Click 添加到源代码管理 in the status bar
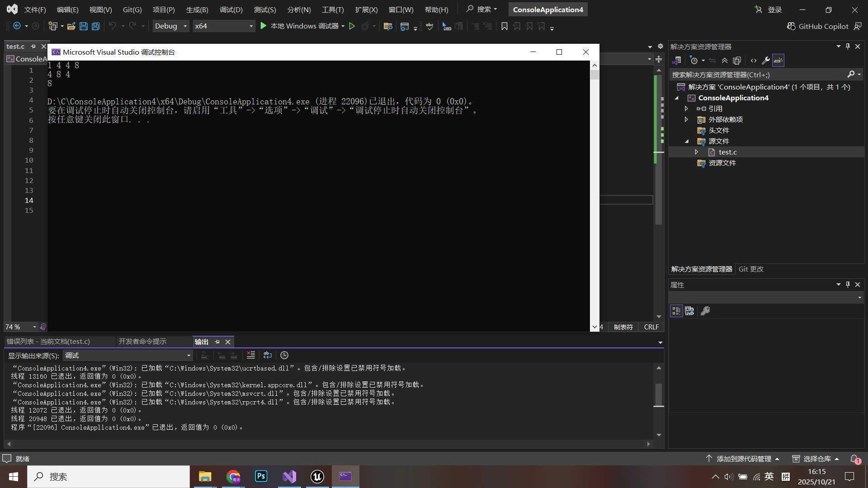The width and height of the screenshot is (868, 488). coord(744,459)
